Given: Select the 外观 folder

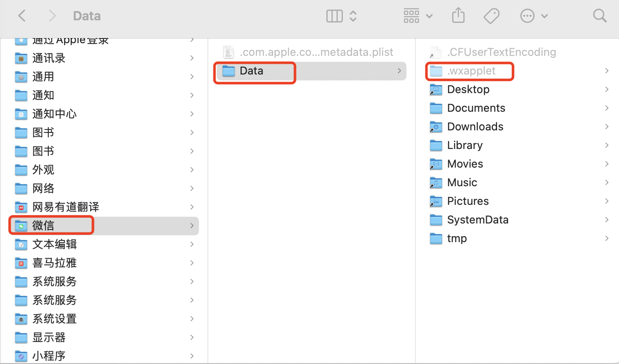Looking at the screenshot, I should click(104, 170).
